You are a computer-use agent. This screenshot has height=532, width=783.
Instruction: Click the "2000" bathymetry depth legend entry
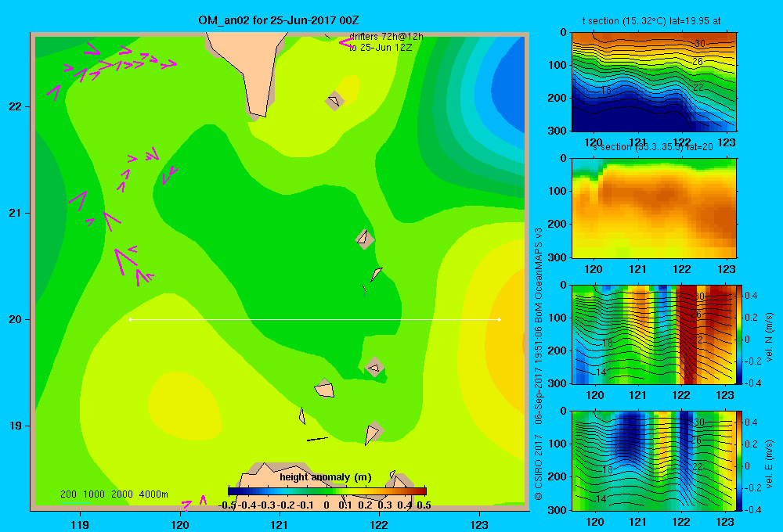coord(122,494)
